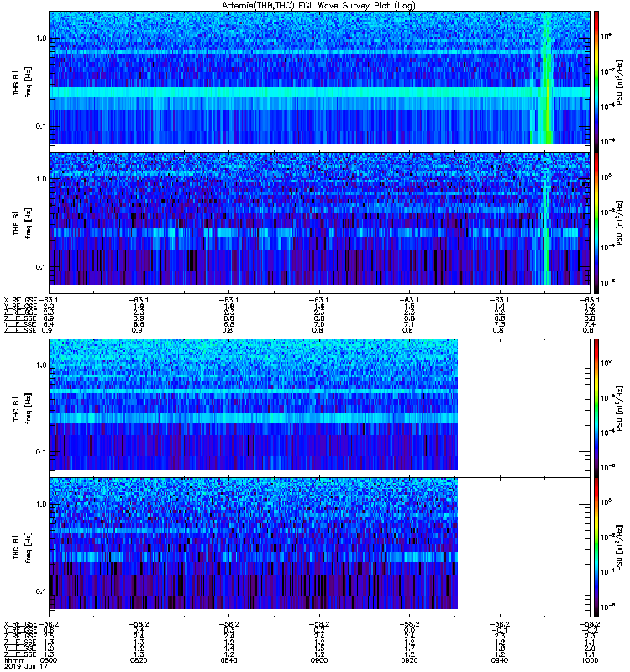Screen dimensions: 630x672
Task: Click the "1.0" frequency tick on THC B-perpendicular axis
Action: [x=41, y=365]
